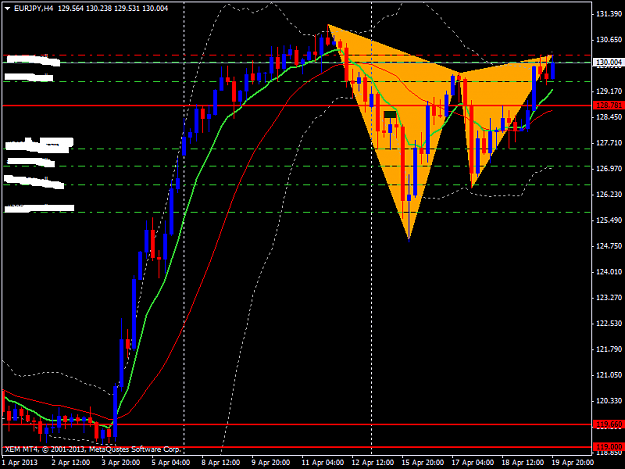625x469 pixels.
Task: Select the time axis label 5 Apr 04:00
Action: coord(171,462)
